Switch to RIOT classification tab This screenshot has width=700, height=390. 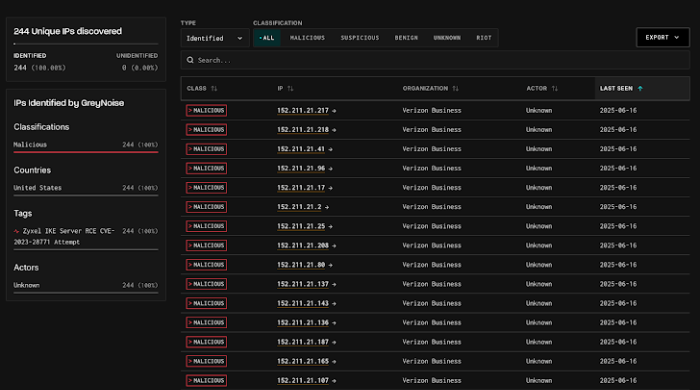[483, 38]
